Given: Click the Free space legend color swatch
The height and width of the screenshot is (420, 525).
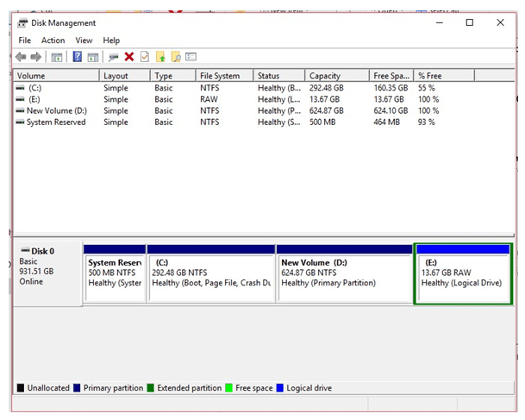Looking at the screenshot, I should coord(229,388).
